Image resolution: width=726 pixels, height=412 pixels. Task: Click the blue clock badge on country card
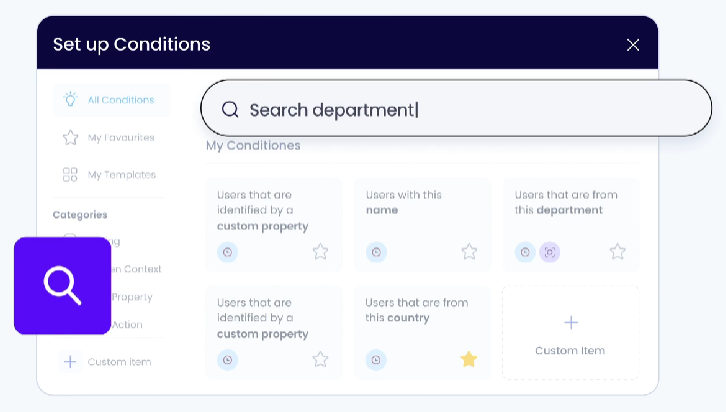[x=376, y=360]
